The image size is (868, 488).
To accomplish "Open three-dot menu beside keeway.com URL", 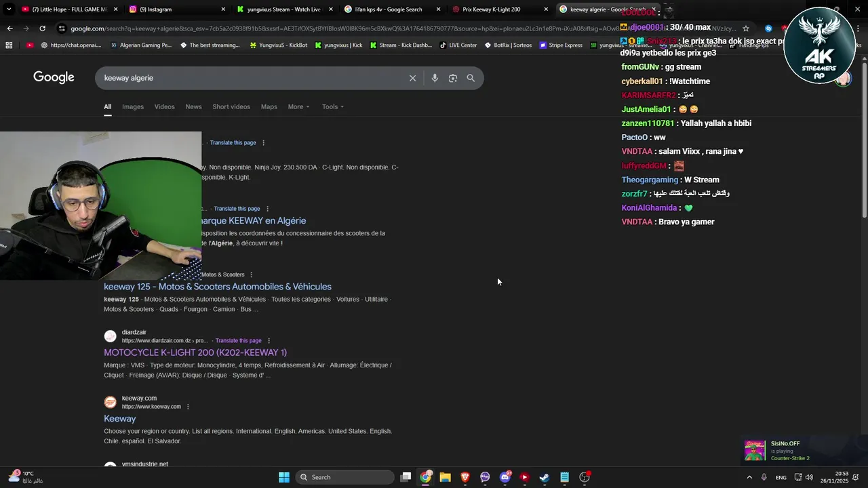I will click(188, 407).
